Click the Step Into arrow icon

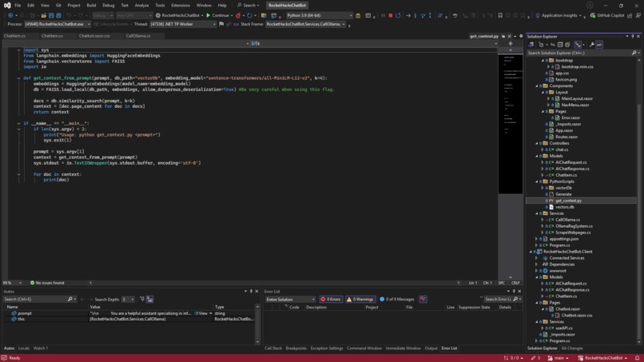(415, 15)
